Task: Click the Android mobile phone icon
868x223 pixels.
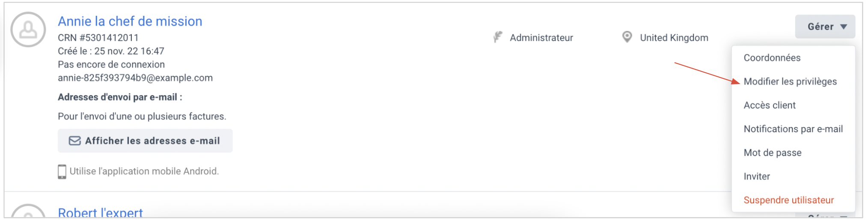Action: [x=62, y=172]
